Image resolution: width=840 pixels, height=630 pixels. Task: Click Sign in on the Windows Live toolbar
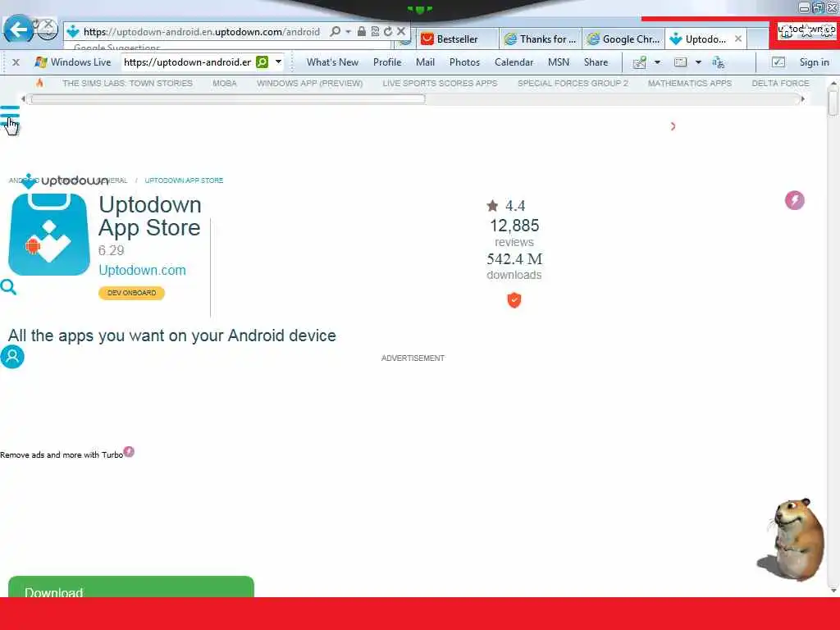[x=814, y=62]
